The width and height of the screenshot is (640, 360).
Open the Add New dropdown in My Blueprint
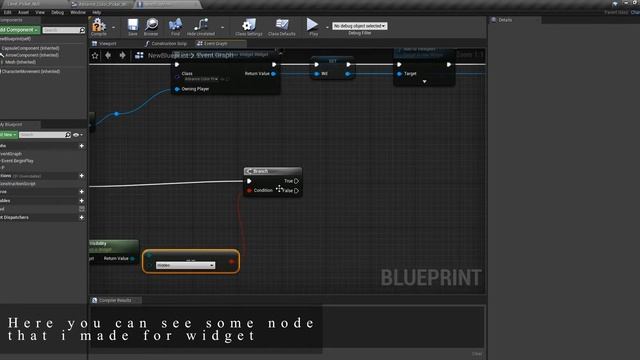pos(8,135)
